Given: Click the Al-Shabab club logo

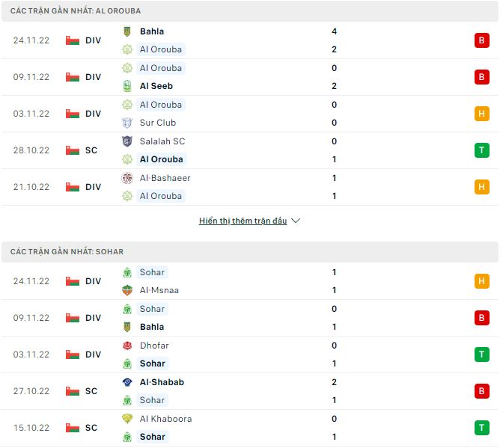Looking at the screenshot, I should point(126,382).
